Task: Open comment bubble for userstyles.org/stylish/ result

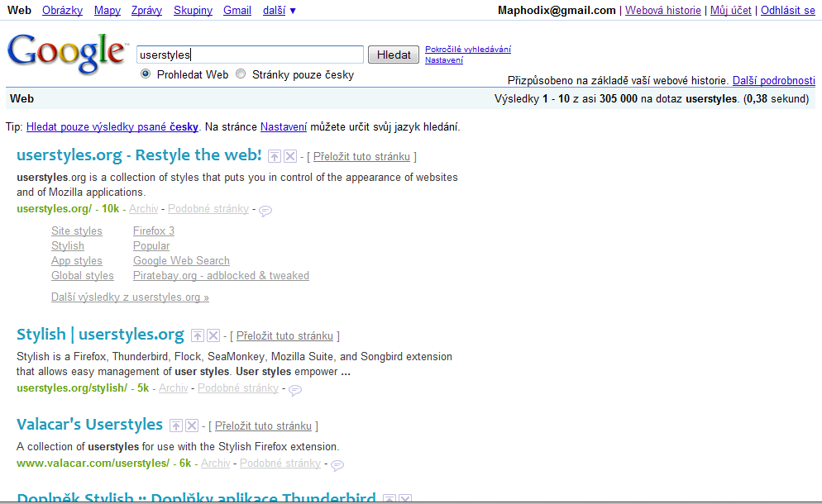Action: (x=296, y=390)
